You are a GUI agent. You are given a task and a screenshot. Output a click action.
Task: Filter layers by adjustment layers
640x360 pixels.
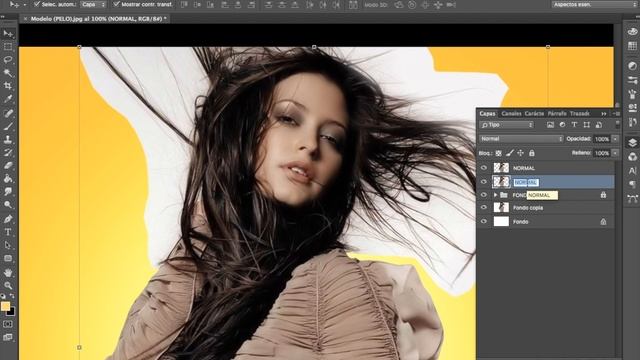[x=562, y=125]
